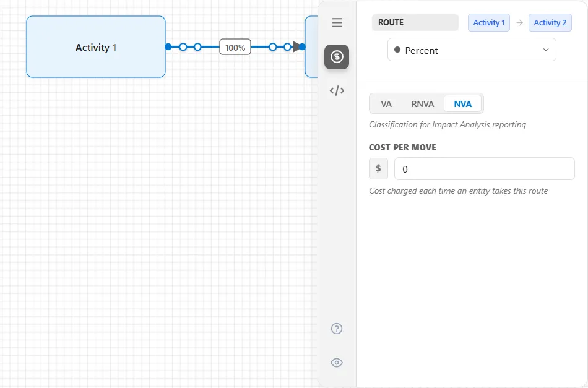588x388 pixels.
Task: Click the ROUTE name field
Action: [x=415, y=22]
